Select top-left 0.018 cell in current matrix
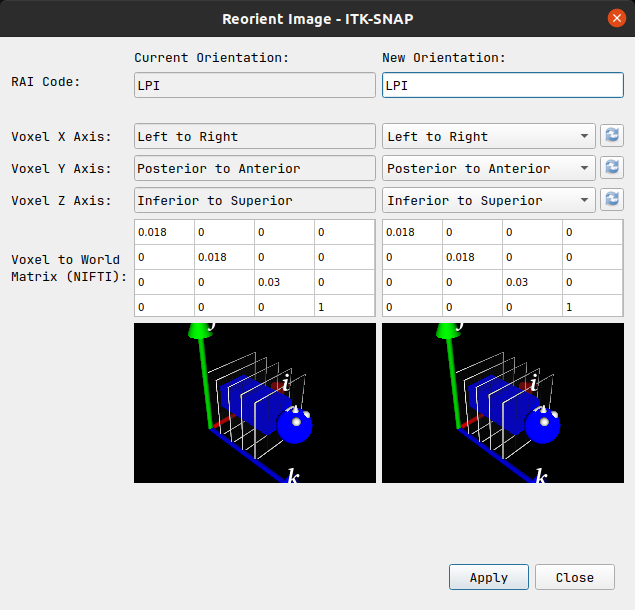635x610 pixels. (164, 232)
